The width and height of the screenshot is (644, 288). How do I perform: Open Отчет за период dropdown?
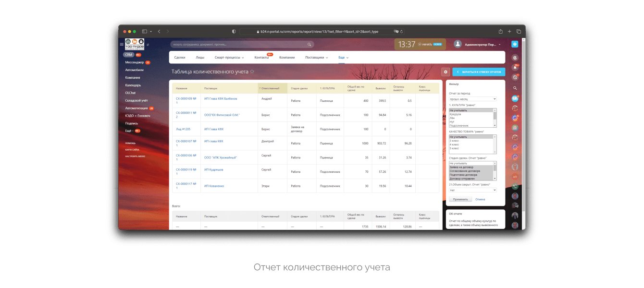click(472, 99)
